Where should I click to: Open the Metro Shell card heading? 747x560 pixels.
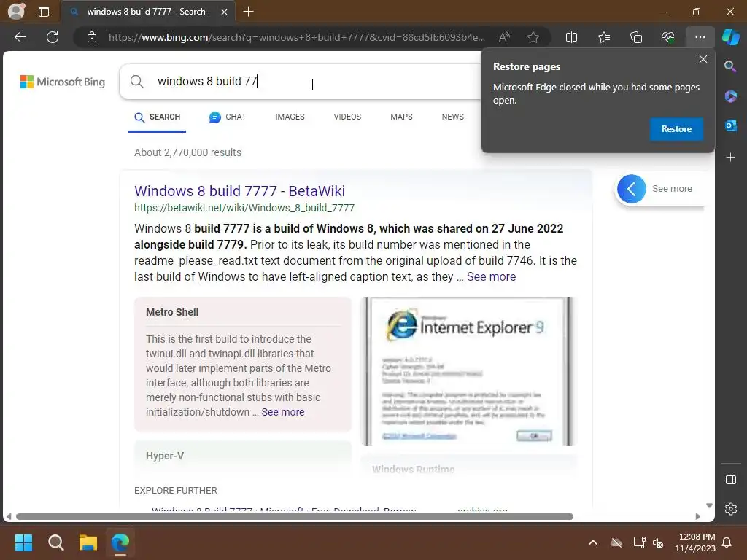click(172, 312)
